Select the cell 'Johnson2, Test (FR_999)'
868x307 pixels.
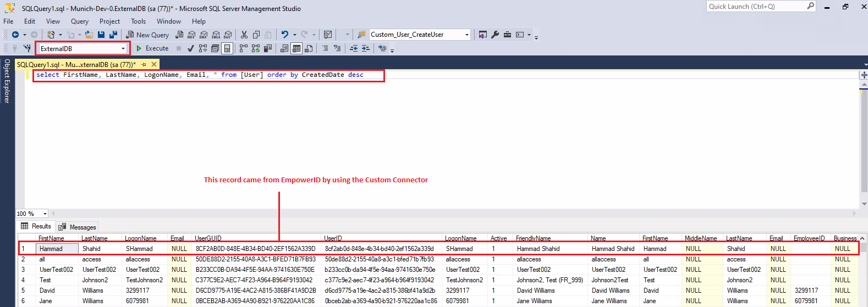550,280
